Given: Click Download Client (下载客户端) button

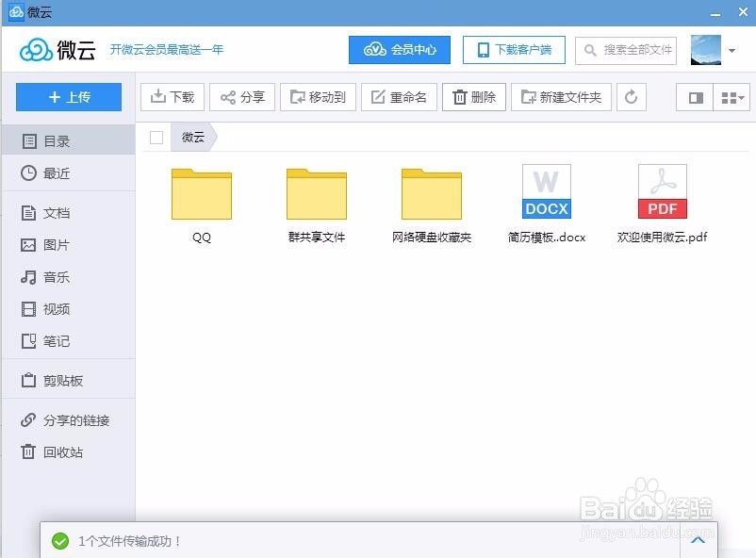Looking at the screenshot, I should (x=514, y=50).
